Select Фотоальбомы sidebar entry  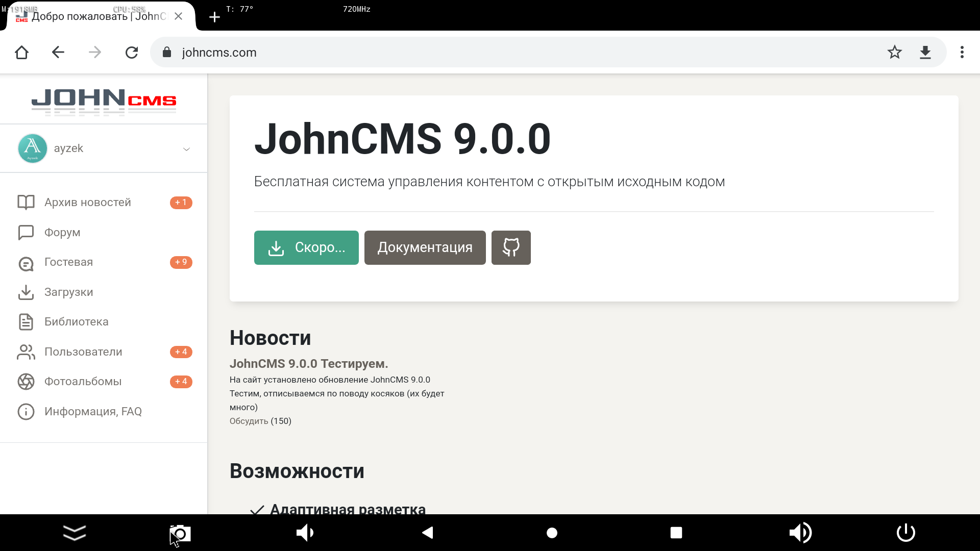pos(83,382)
